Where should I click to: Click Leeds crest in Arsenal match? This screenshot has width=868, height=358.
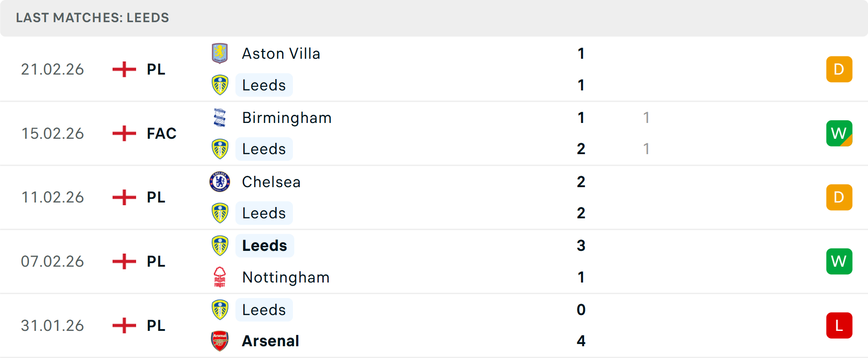tap(220, 310)
